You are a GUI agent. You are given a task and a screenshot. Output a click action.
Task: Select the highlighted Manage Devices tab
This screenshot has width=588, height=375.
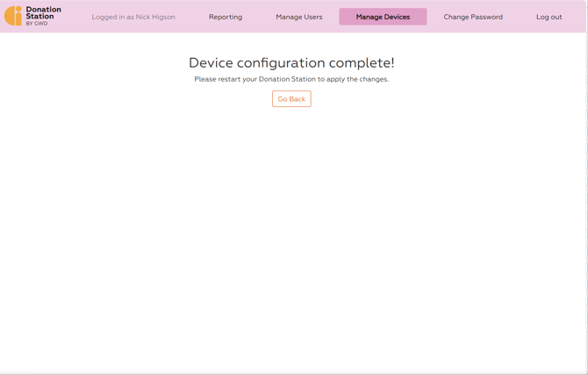[x=383, y=17]
